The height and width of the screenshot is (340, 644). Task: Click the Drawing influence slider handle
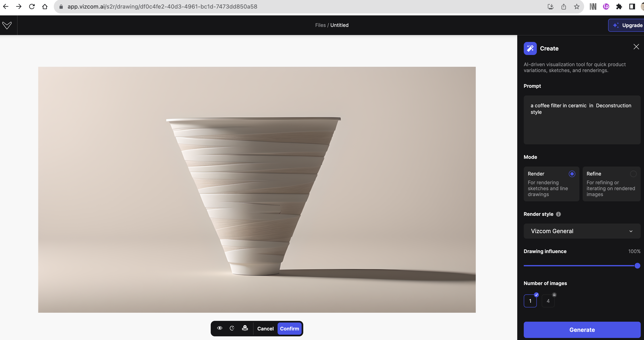click(x=637, y=265)
